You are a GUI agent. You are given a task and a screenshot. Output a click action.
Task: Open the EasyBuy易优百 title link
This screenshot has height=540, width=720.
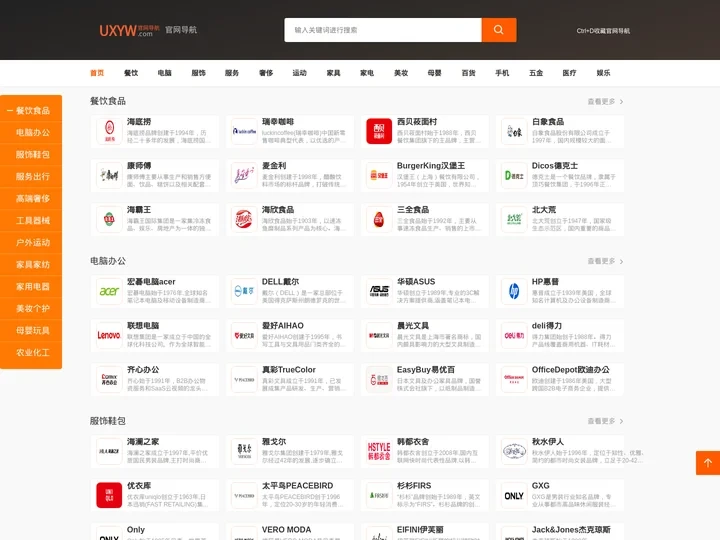coord(426,370)
